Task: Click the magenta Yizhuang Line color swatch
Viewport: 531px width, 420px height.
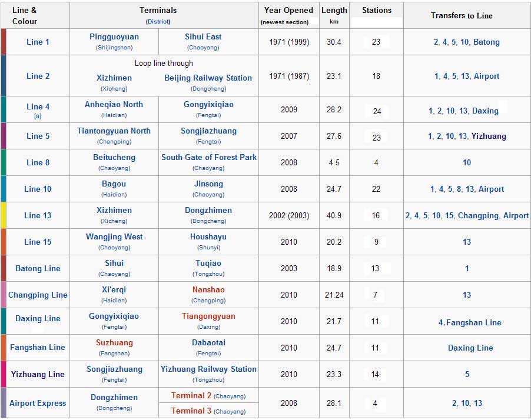Action: point(4,374)
